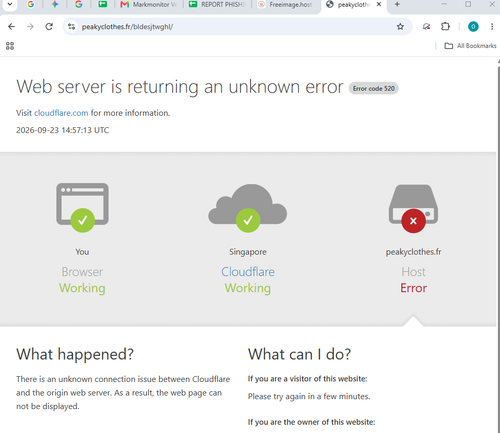Expand the tab search dropdown arrow

pyautogui.click(x=10, y=5)
